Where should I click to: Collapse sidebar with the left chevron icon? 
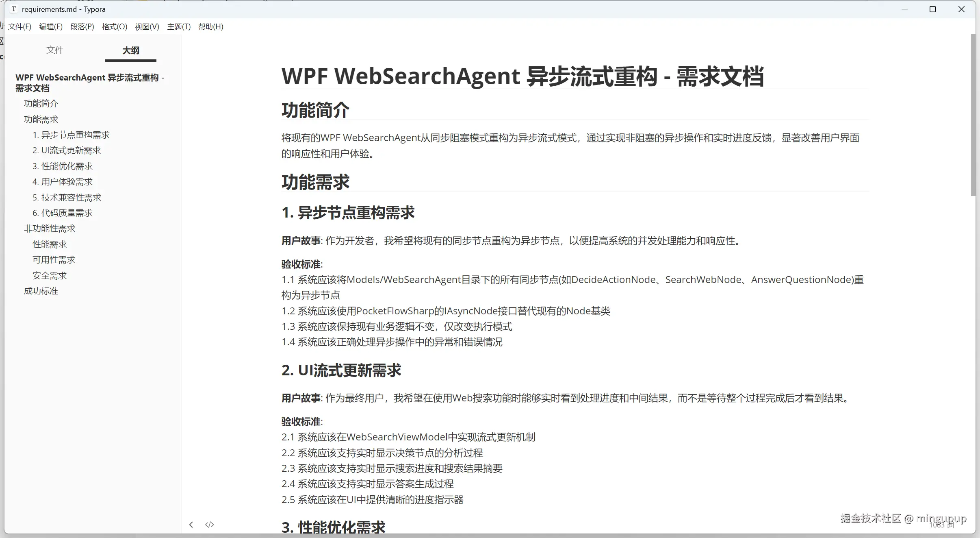pyautogui.click(x=191, y=525)
